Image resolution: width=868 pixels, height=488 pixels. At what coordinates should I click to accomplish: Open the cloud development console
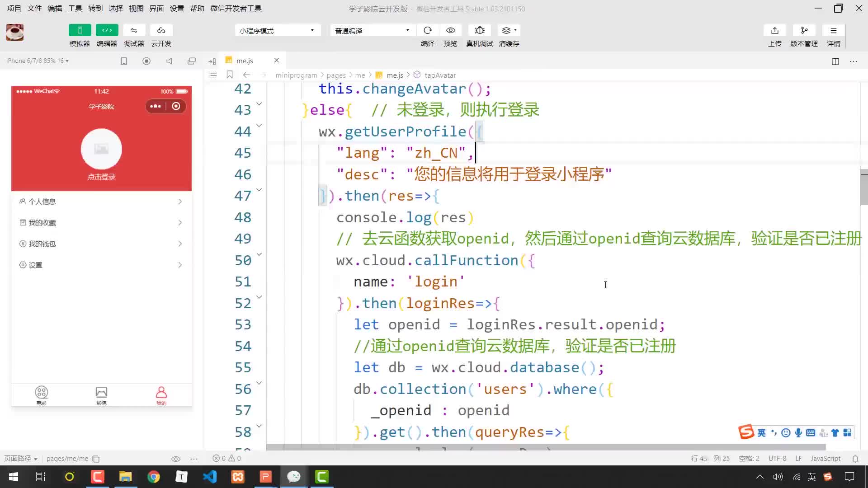161,30
